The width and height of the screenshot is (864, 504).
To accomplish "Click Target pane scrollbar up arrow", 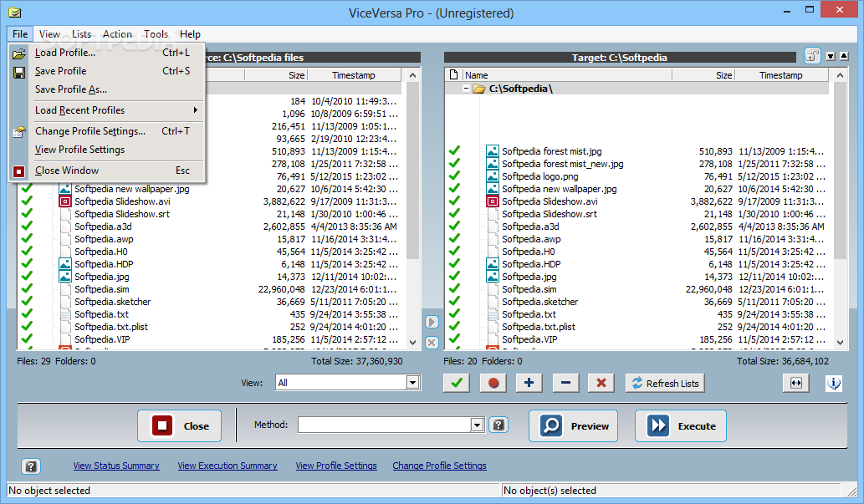I will tap(841, 75).
